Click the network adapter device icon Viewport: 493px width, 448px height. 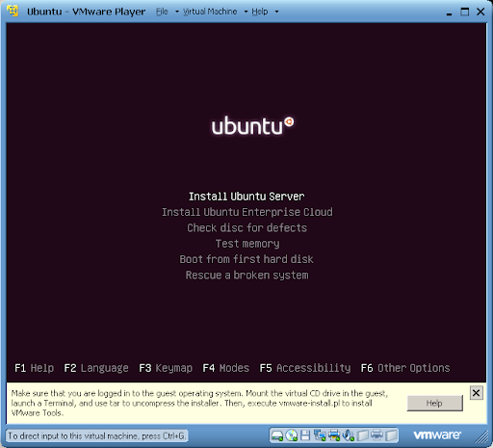320,435
